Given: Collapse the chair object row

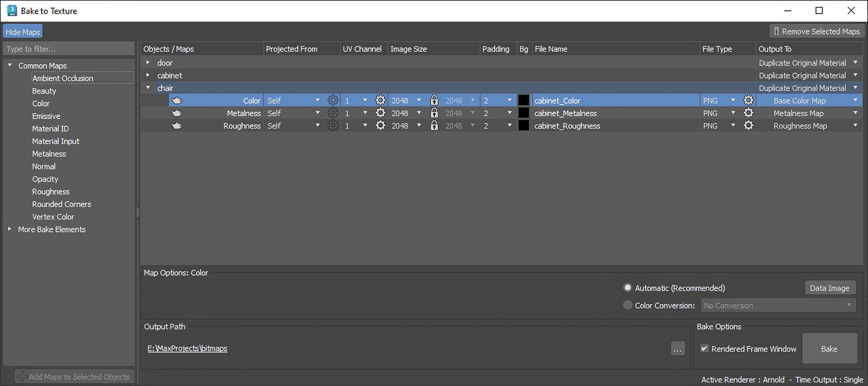Looking at the screenshot, I should pos(148,88).
